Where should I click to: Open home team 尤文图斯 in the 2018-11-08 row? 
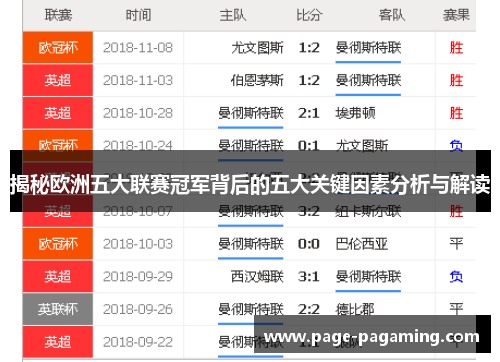tap(257, 48)
